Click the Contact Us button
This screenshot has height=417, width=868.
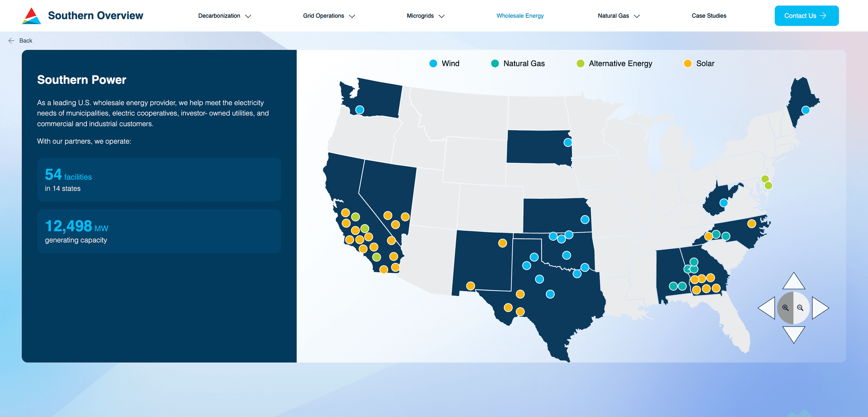(807, 16)
